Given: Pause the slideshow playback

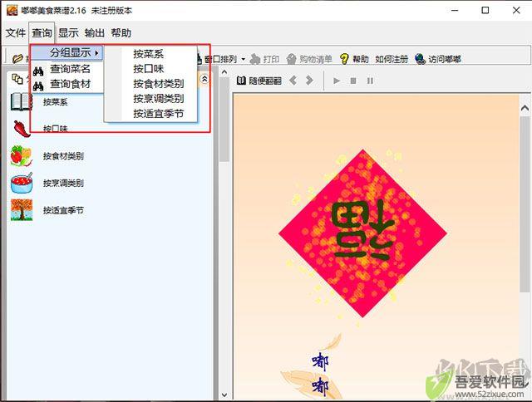Looking at the screenshot, I should tap(370, 81).
